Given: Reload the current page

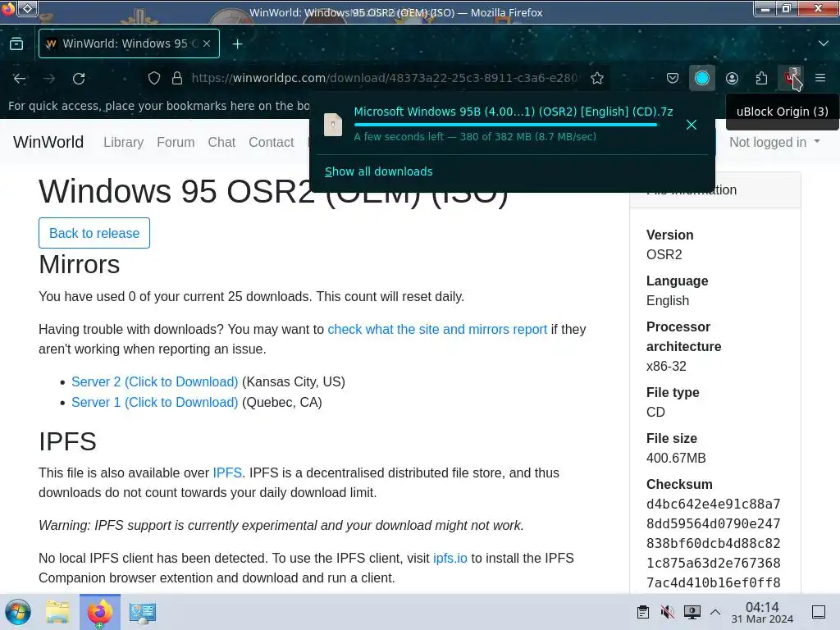Looking at the screenshot, I should 79,78.
